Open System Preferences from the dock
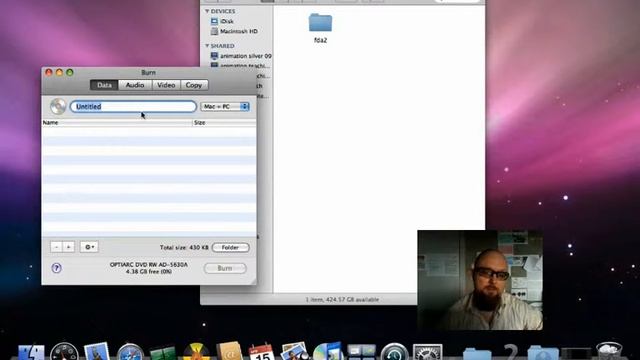 pyautogui.click(x=427, y=352)
